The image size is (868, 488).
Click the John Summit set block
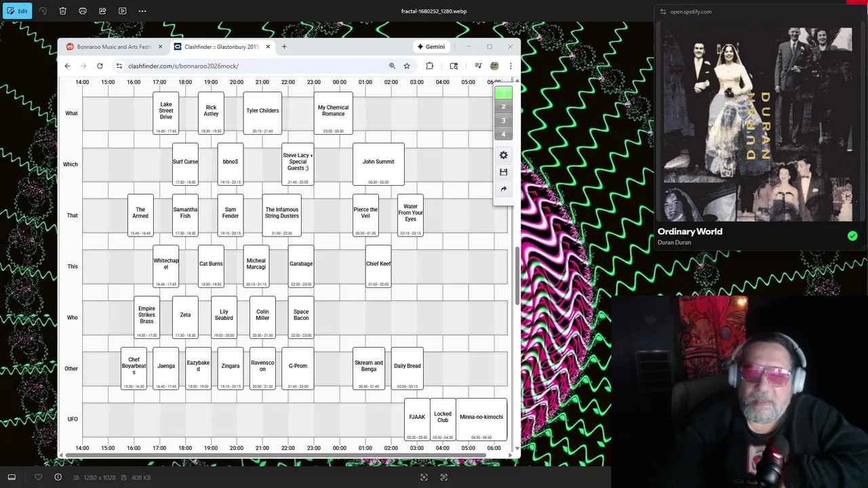(x=378, y=164)
